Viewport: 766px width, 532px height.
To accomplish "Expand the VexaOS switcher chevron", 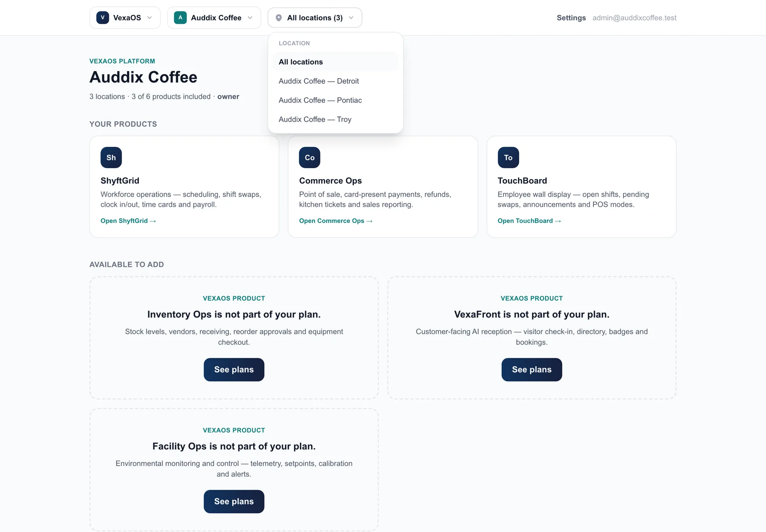I will pos(149,18).
